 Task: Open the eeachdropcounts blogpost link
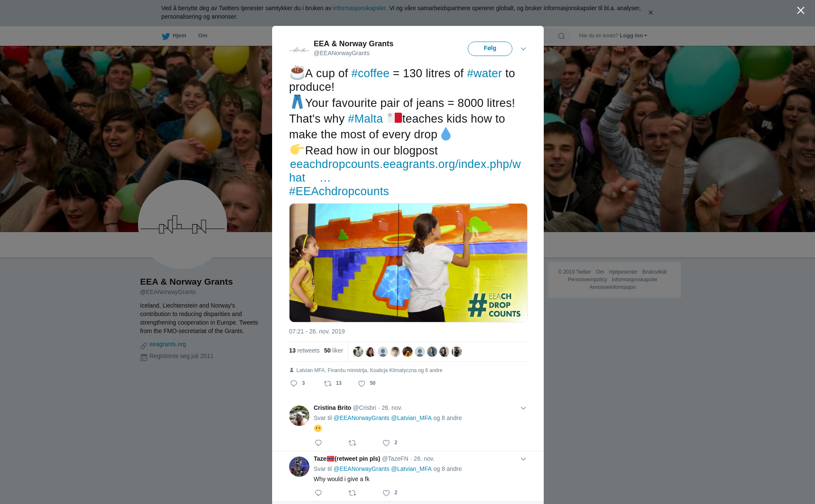point(405,171)
